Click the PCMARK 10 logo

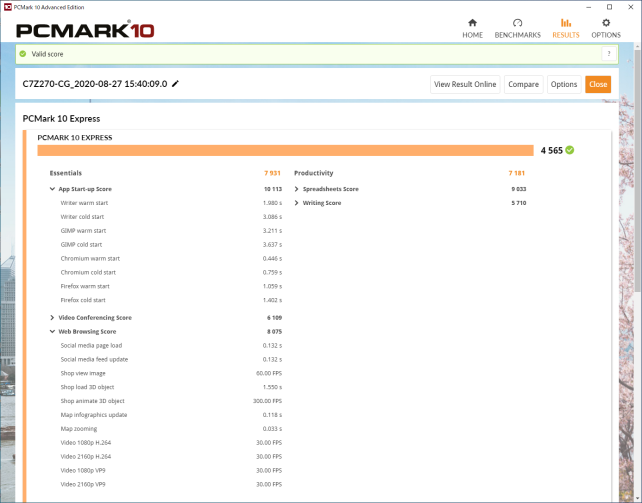85,30
